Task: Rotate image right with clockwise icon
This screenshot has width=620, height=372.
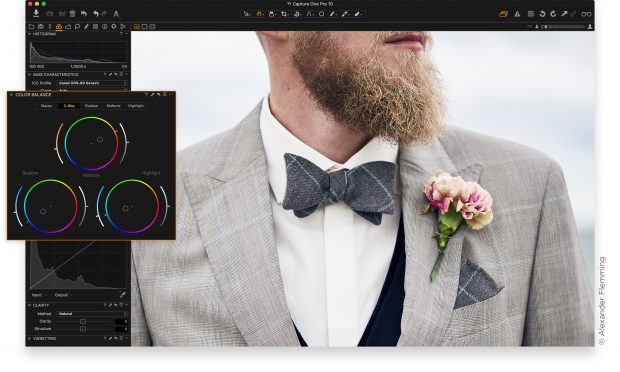Action: pyautogui.click(x=553, y=14)
